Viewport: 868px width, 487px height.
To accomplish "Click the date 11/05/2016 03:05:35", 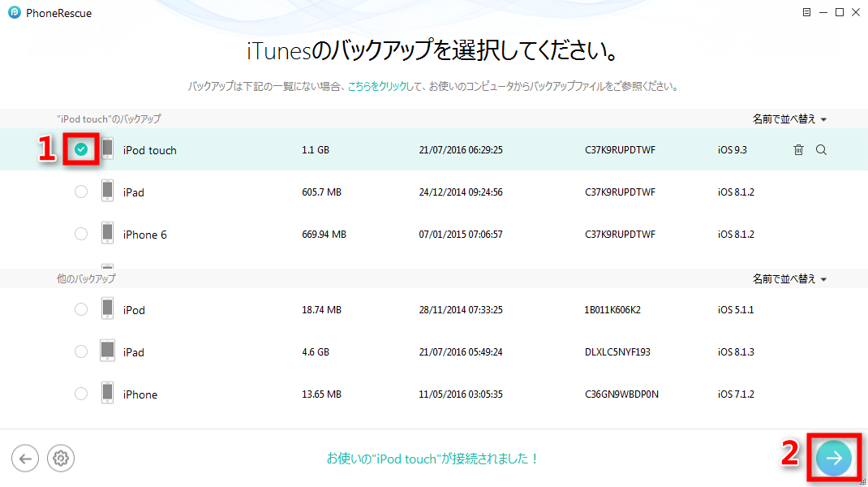I will click(461, 394).
